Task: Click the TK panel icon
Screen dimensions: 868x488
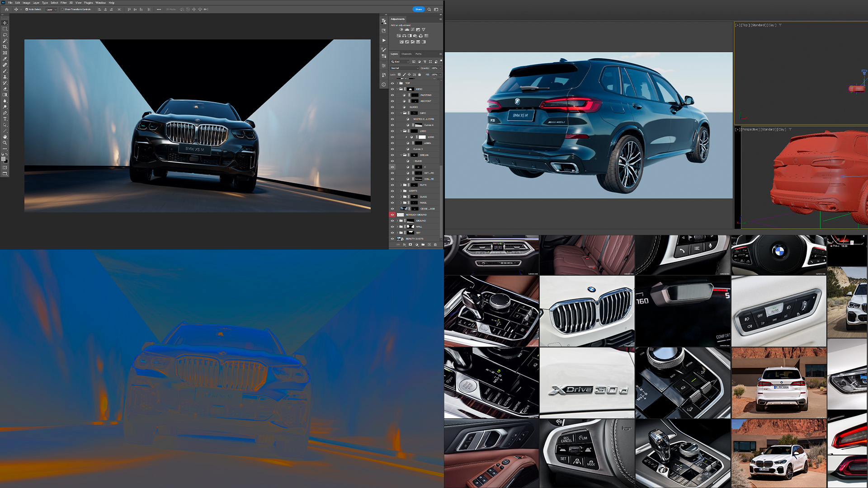Action: [384, 21]
